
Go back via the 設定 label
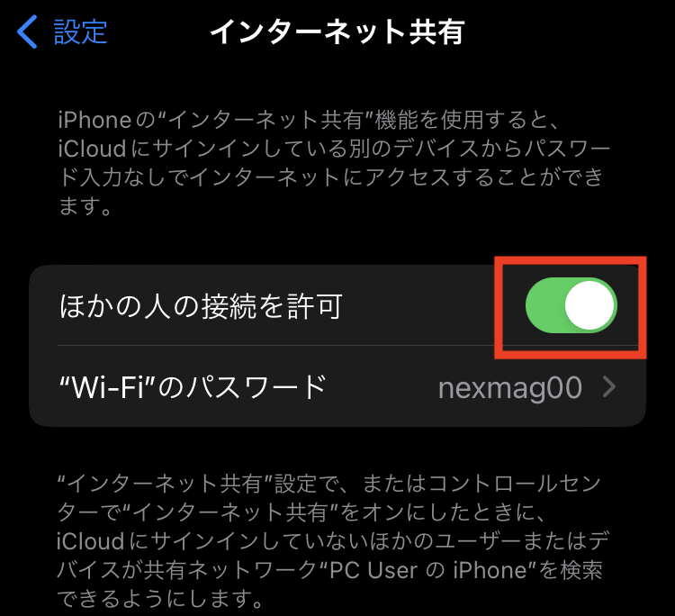tap(80, 32)
